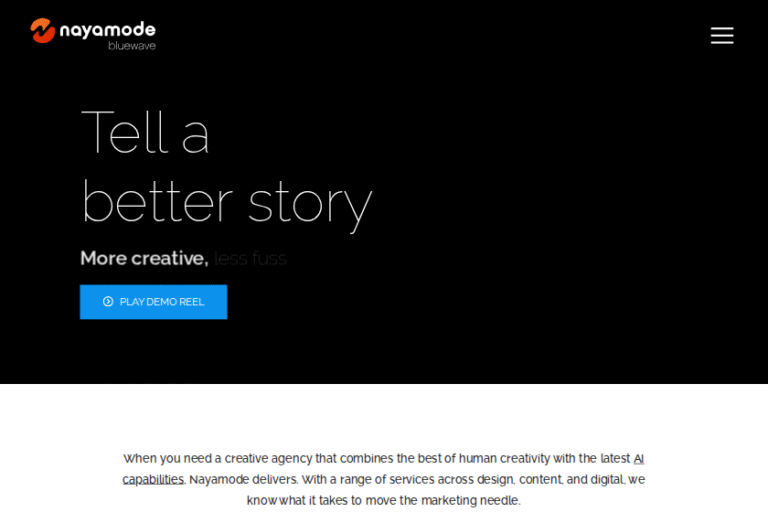Viewport: 768px width, 512px height.
Task: Click the "bluewave" tagline under the logo
Action: point(132,46)
